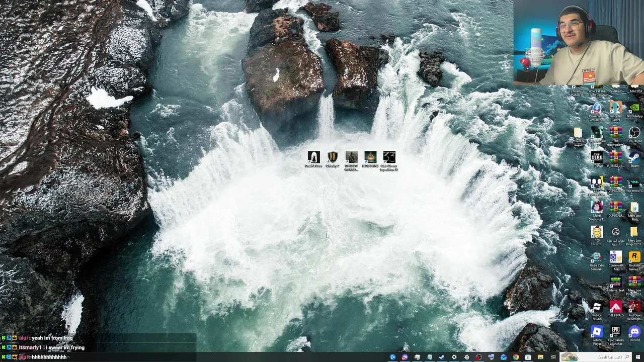644x362 pixels.
Task: Select the P_36582 archive file
Action: (x=616, y=159)
